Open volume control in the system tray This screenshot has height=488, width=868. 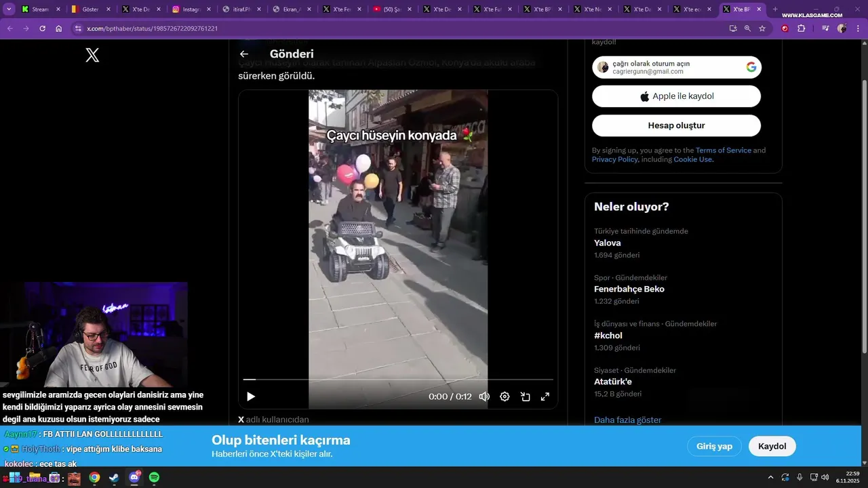coord(825,477)
